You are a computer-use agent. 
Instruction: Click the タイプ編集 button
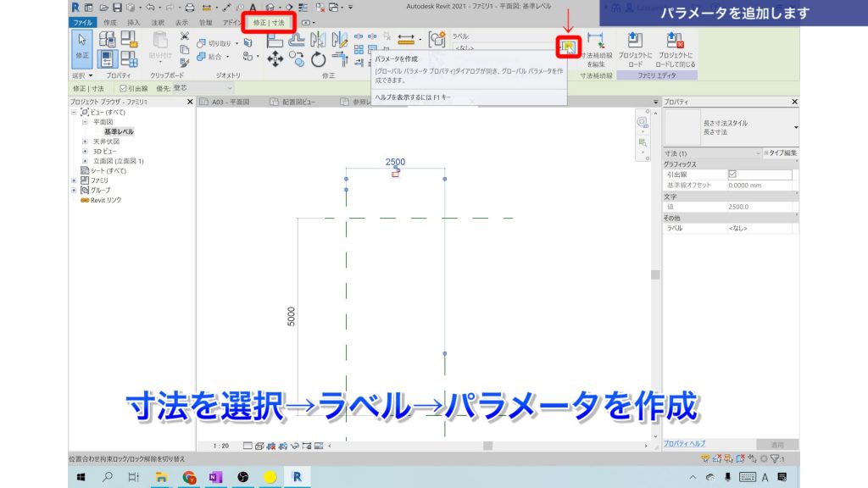783,153
